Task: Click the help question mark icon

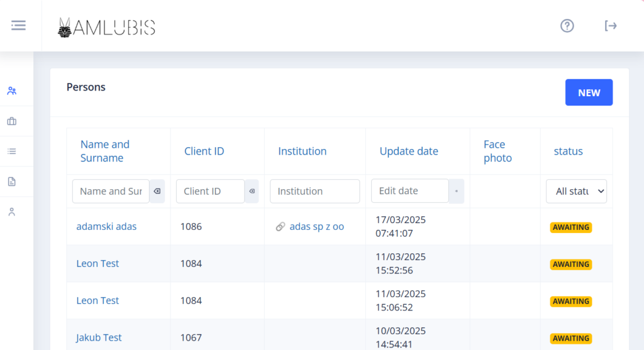Action: pos(567,26)
